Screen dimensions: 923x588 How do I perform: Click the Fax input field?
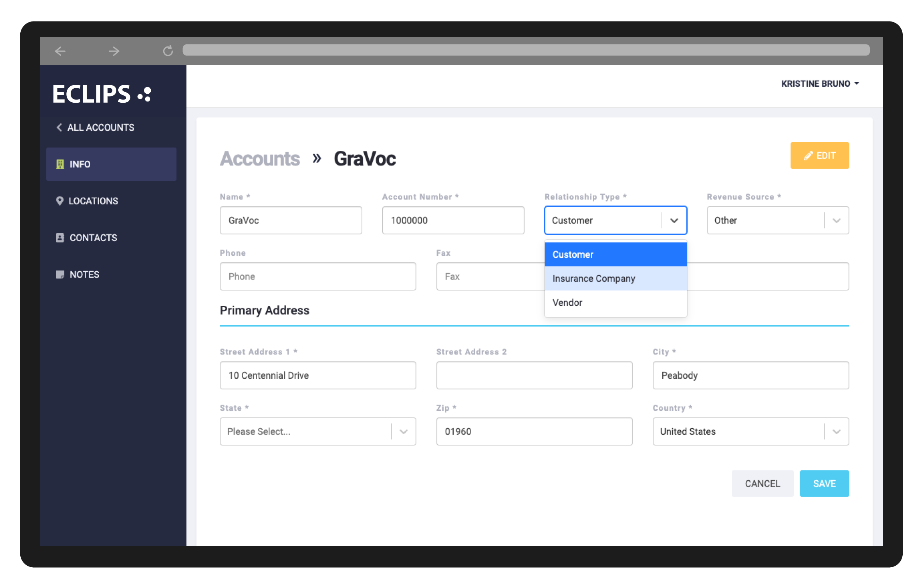[490, 276]
